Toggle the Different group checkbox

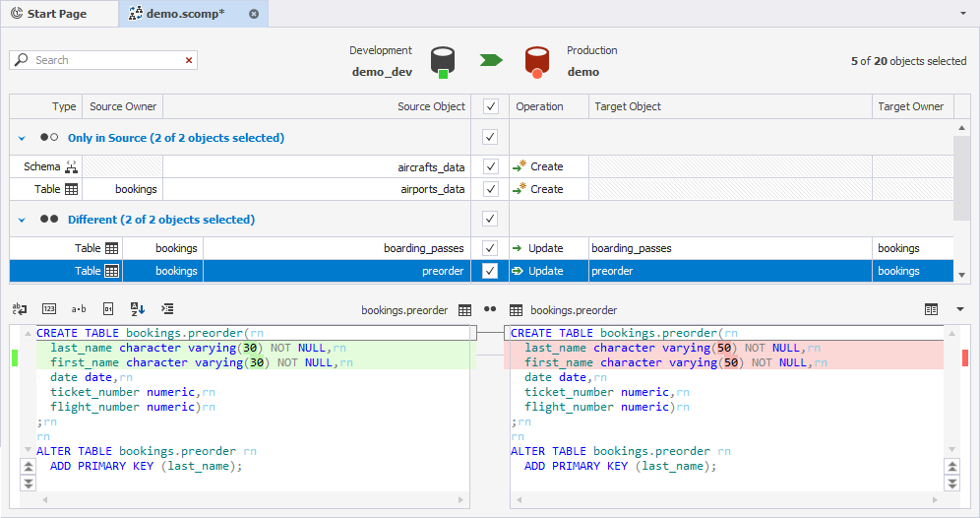tap(491, 219)
